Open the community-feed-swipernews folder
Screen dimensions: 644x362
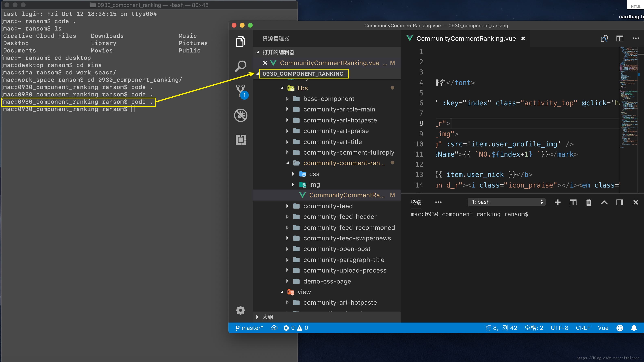pyautogui.click(x=327, y=238)
